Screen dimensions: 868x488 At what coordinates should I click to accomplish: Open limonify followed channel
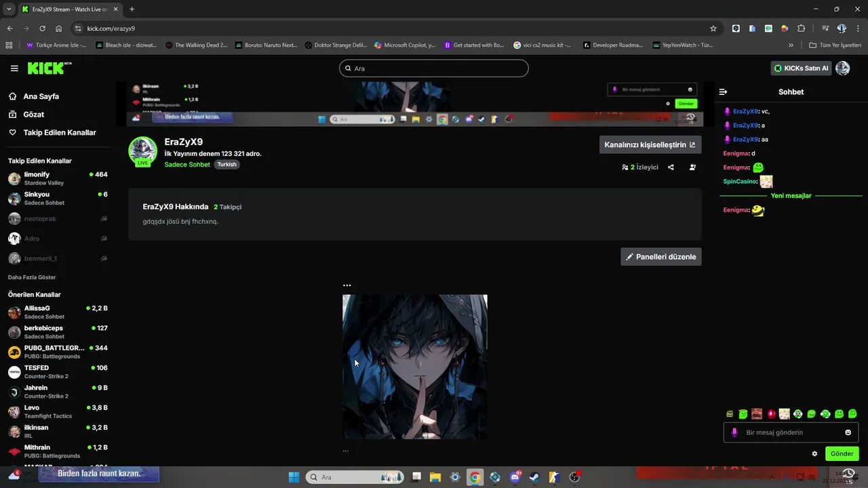click(x=58, y=178)
